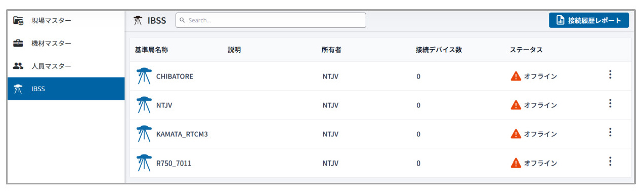This screenshot has width=644, height=192.
Task: Click the 接続履歴レポート button
Action: 589,20
